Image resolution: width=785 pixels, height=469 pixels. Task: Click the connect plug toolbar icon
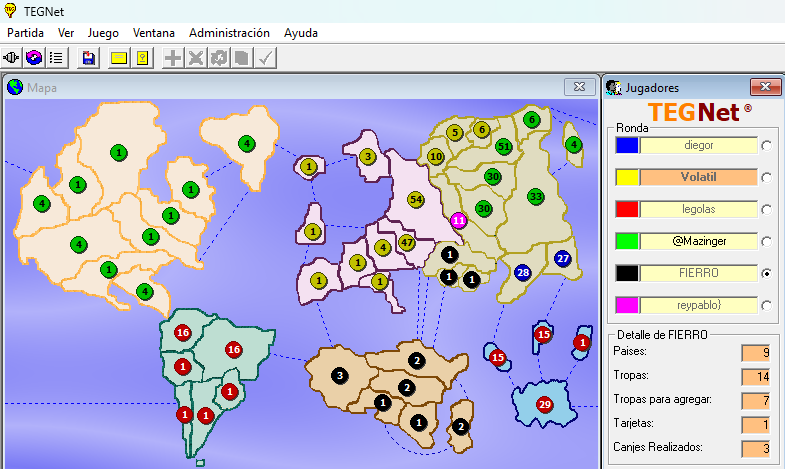click(13, 58)
